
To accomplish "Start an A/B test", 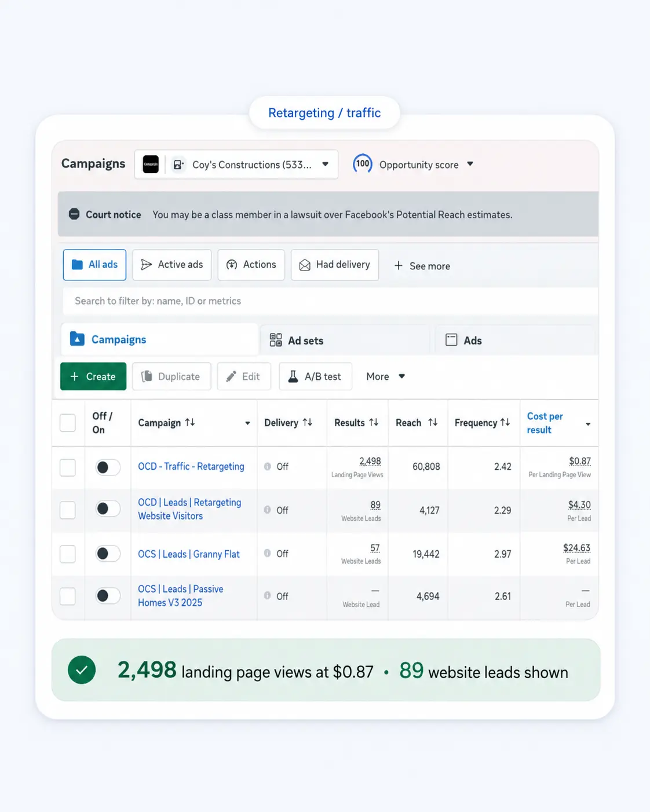I will 316,376.
